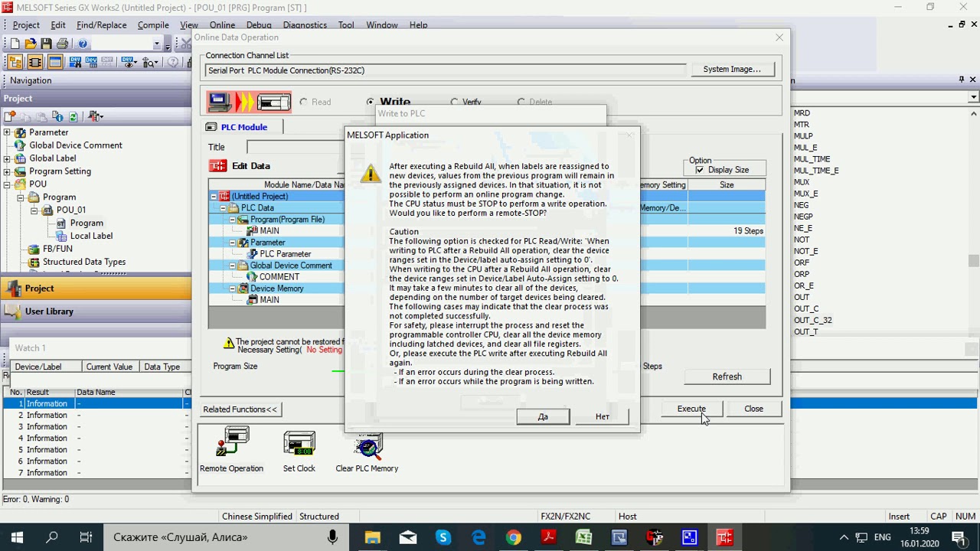Click the microphone icon in taskbar search

click(x=332, y=537)
